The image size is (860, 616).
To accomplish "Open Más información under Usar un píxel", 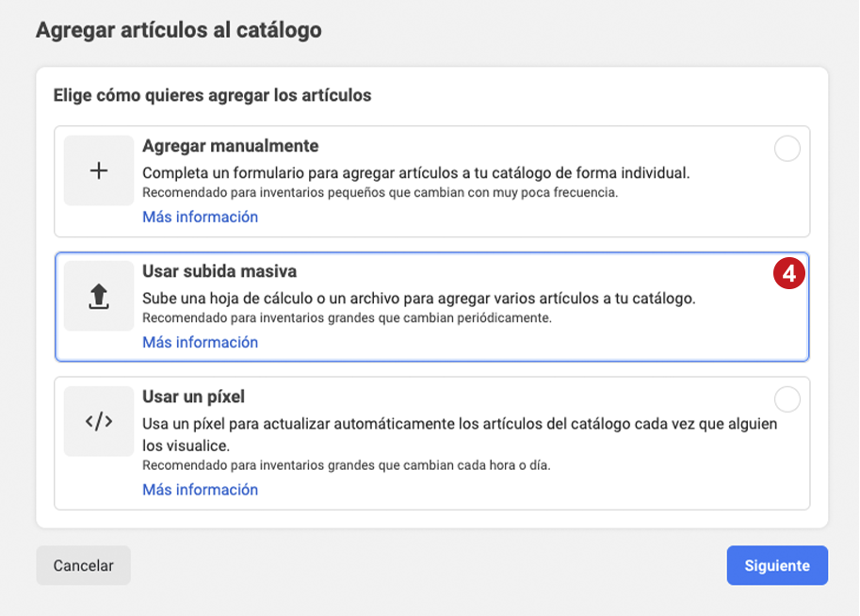I will pyautogui.click(x=201, y=490).
